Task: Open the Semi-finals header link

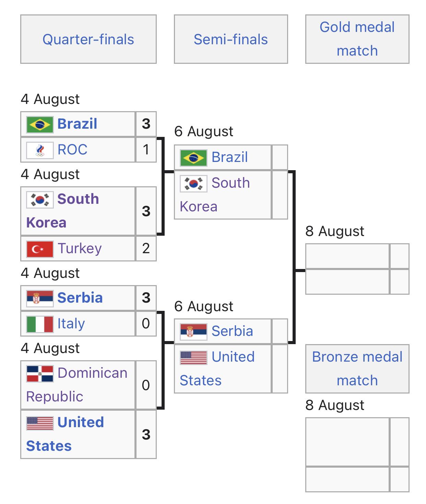Action: pyautogui.click(x=230, y=39)
